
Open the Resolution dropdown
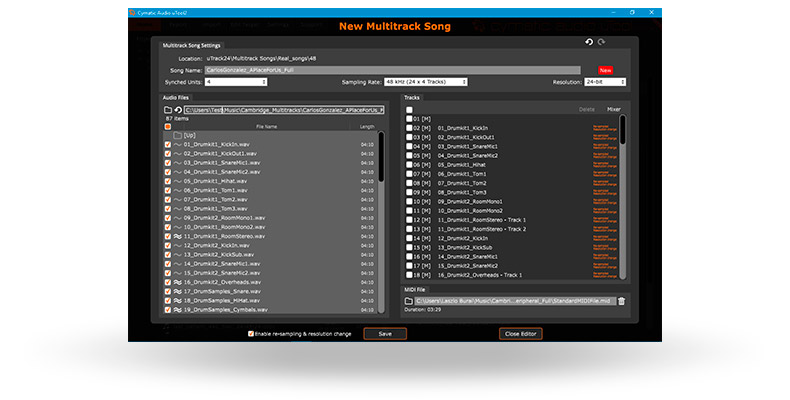click(605, 82)
